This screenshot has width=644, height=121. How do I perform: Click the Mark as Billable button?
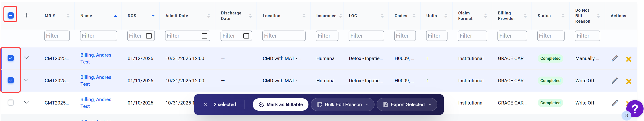280,104
